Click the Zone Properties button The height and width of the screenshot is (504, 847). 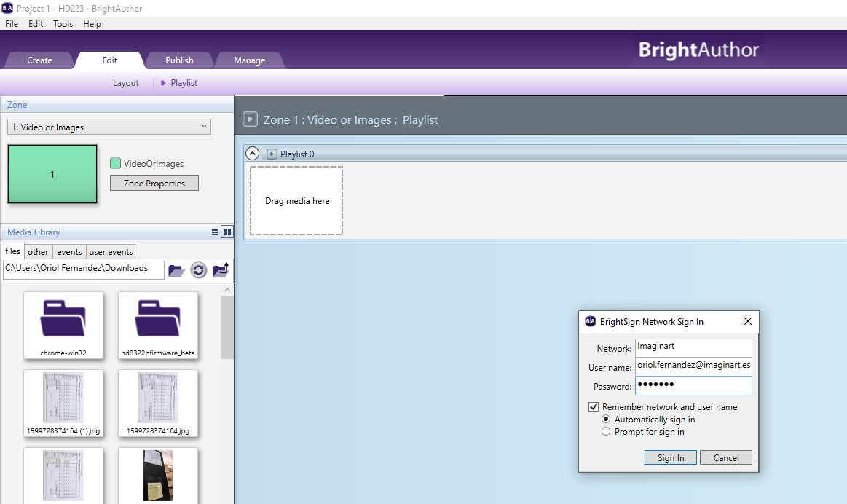click(x=154, y=183)
